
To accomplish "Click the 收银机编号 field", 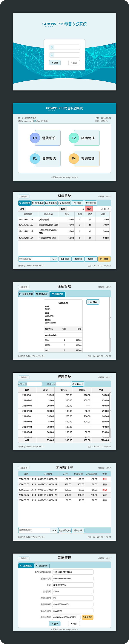I will [x=73, y=598].
